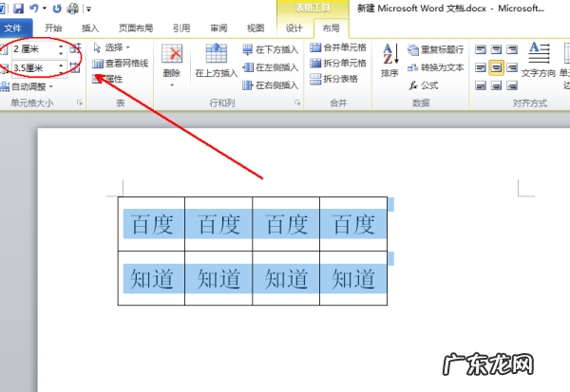Click 重复标题行
The image size is (570, 392).
tap(435, 49)
